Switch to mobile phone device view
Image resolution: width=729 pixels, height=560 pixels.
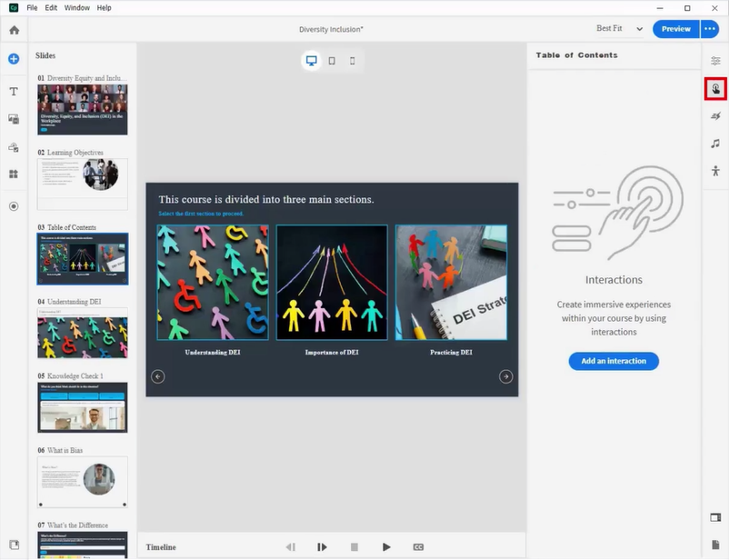pos(353,61)
